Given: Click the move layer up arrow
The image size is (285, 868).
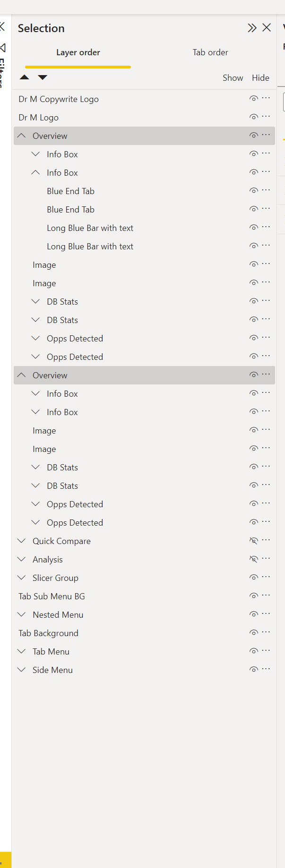Looking at the screenshot, I should (25, 77).
